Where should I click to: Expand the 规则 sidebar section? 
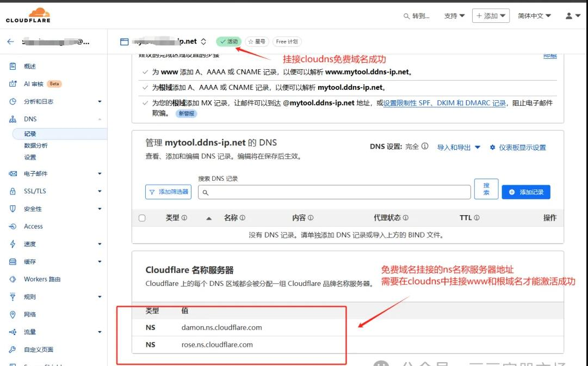tap(100, 296)
